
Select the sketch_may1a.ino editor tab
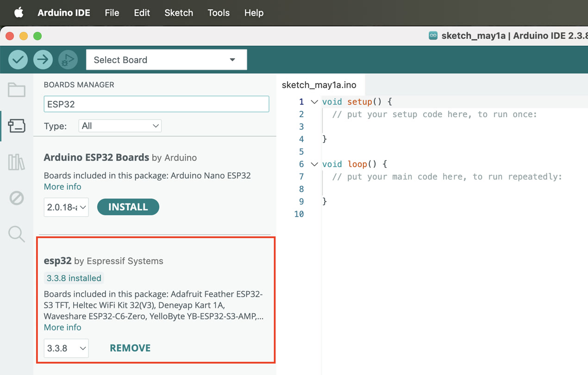319,85
